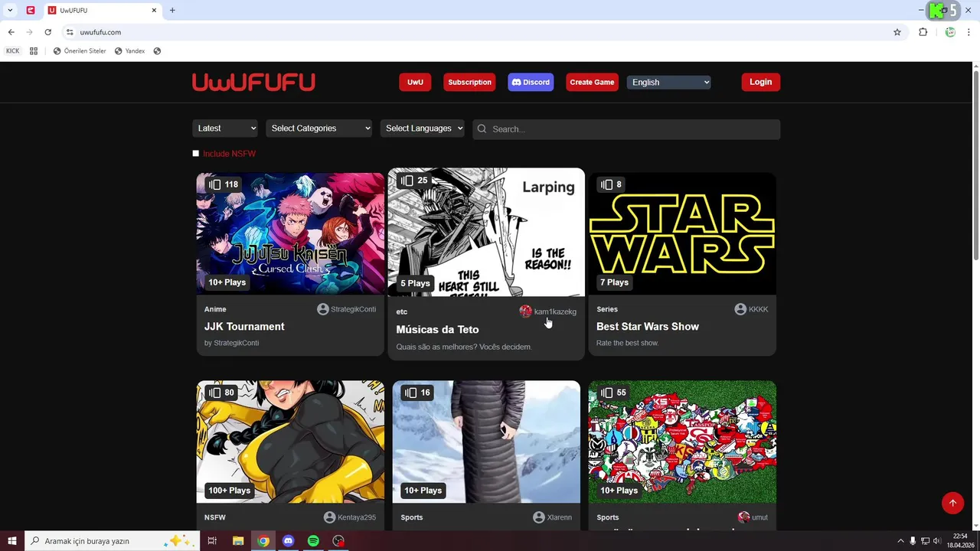Open a new browser tab

click(x=172, y=11)
